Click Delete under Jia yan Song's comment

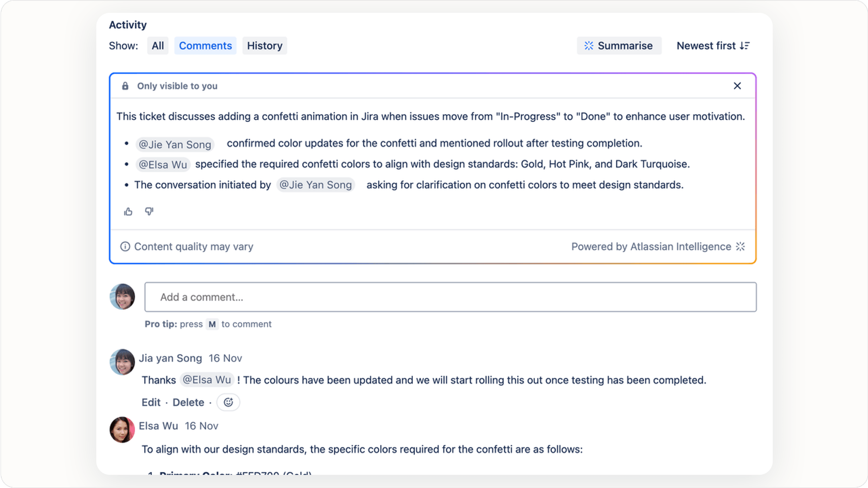(x=188, y=402)
